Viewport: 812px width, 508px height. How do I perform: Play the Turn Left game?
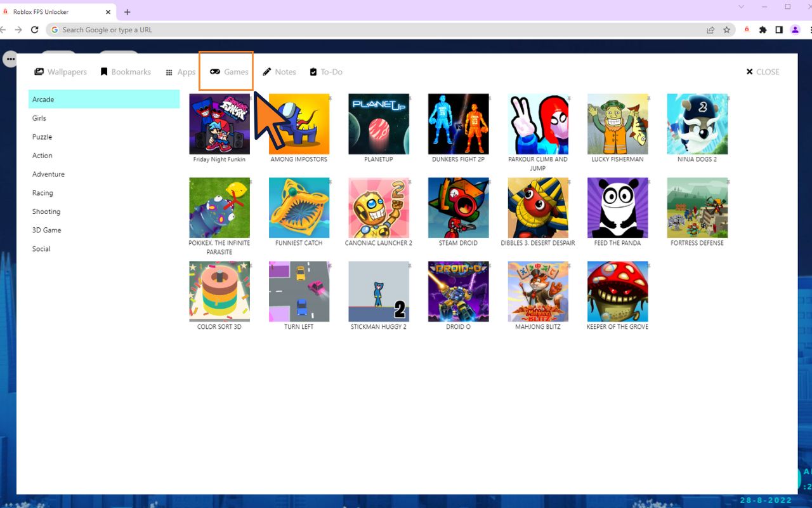click(299, 292)
